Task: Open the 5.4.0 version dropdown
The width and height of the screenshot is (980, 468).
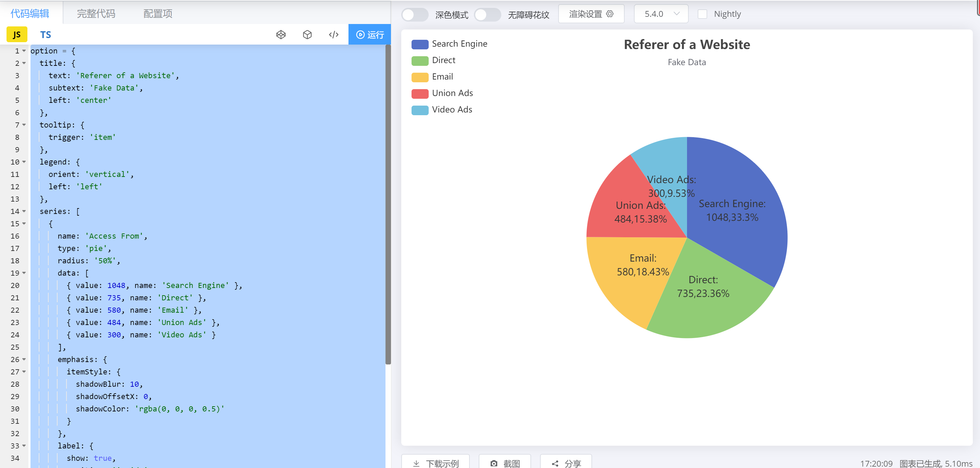Action: [661, 14]
